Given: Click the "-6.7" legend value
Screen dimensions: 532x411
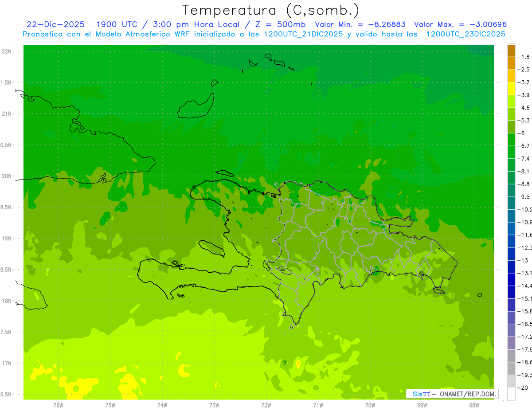Looking at the screenshot, I should tap(524, 146).
